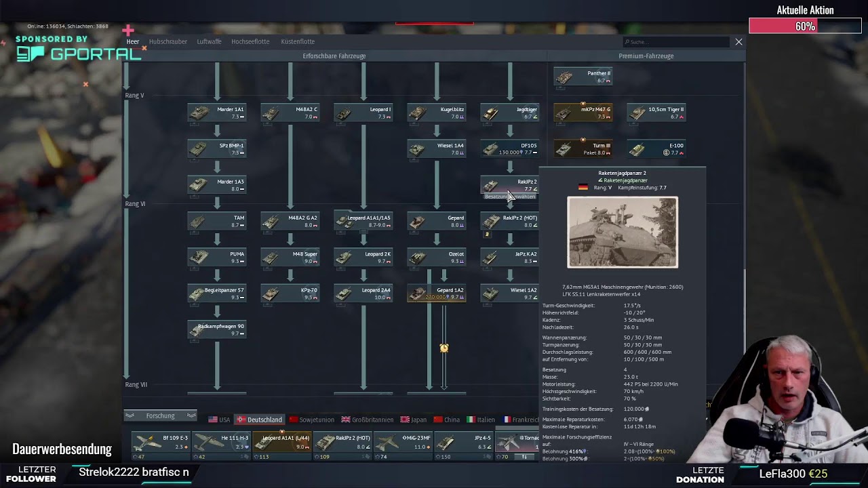Select the Wiesel 1A2 vehicle card
The width and height of the screenshot is (868, 488).
[x=510, y=293]
